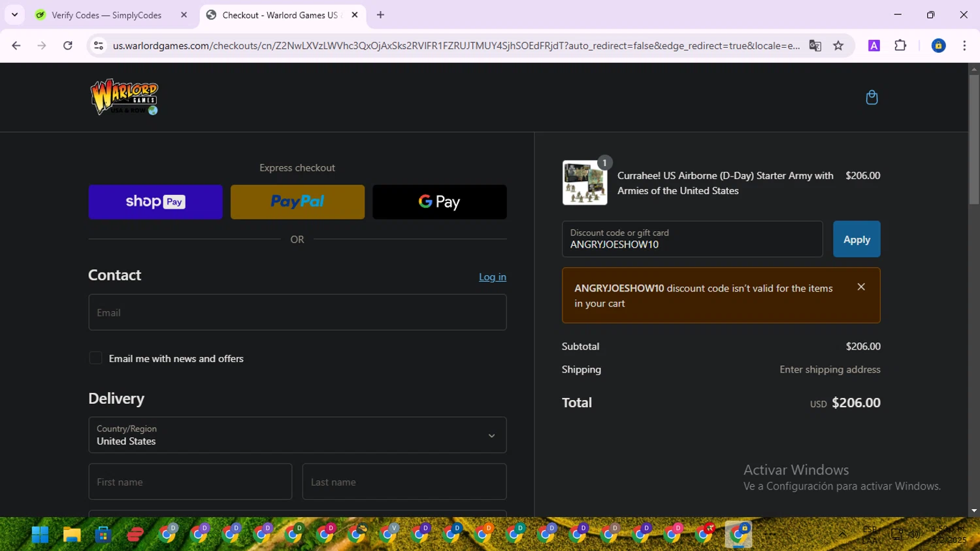This screenshot has width=980, height=551.
Task: Go back to the previous page
Action: pyautogui.click(x=16, y=46)
